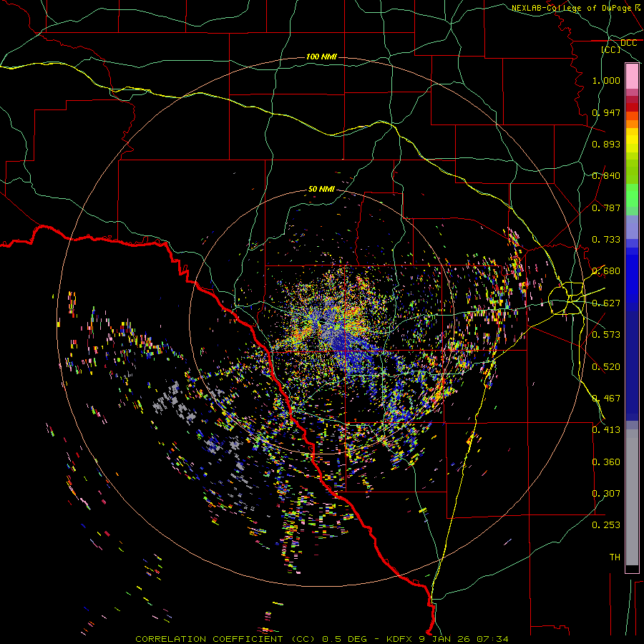Image resolution: width=644 pixels, height=644 pixels.
Task: Select the 0.573 color scale value
Action: point(606,335)
